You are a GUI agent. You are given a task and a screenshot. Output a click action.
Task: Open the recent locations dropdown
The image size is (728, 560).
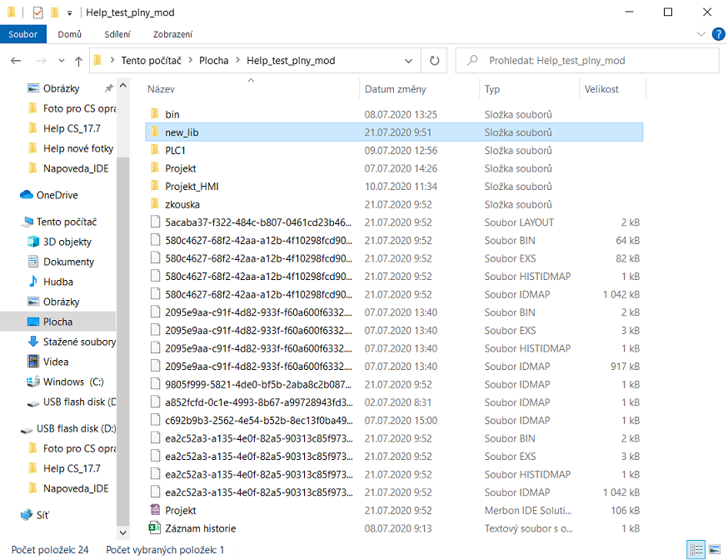(x=62, y=61)
